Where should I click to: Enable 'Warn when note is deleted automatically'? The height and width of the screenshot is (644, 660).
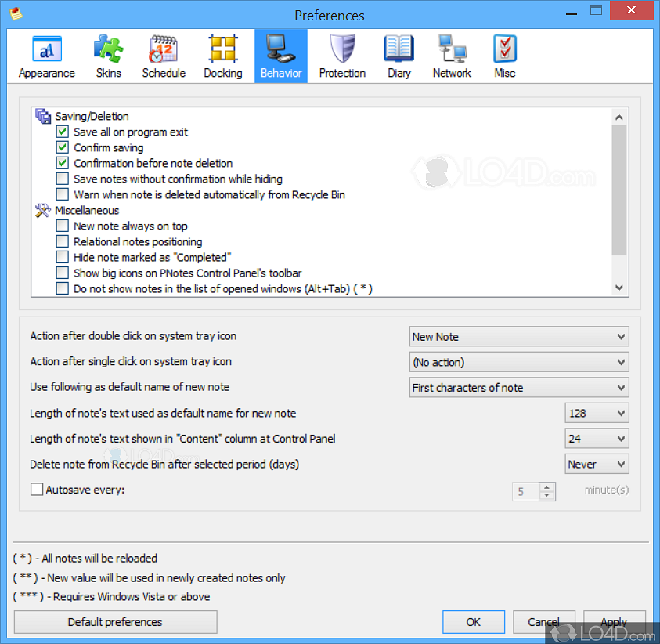click(x=62, y=194)
